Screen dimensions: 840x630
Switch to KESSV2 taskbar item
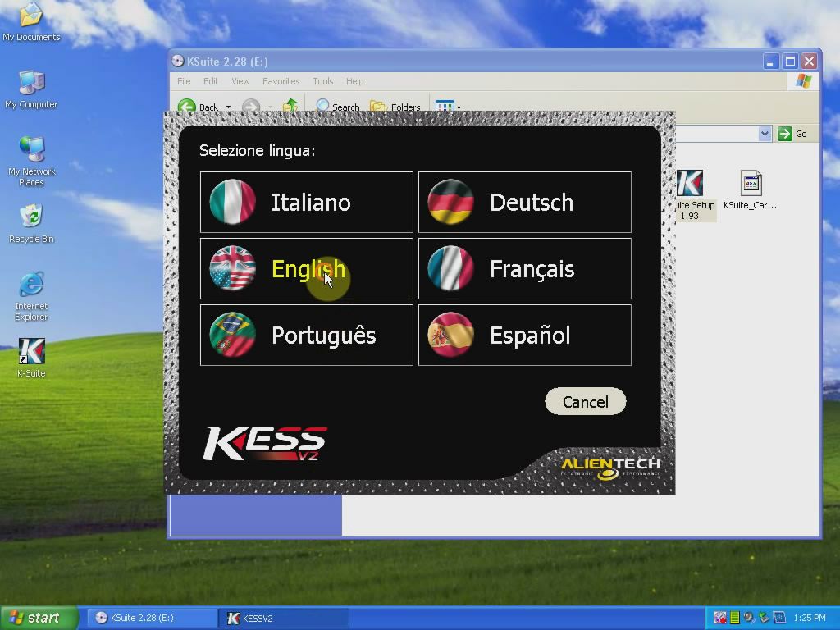click(284, 618)
